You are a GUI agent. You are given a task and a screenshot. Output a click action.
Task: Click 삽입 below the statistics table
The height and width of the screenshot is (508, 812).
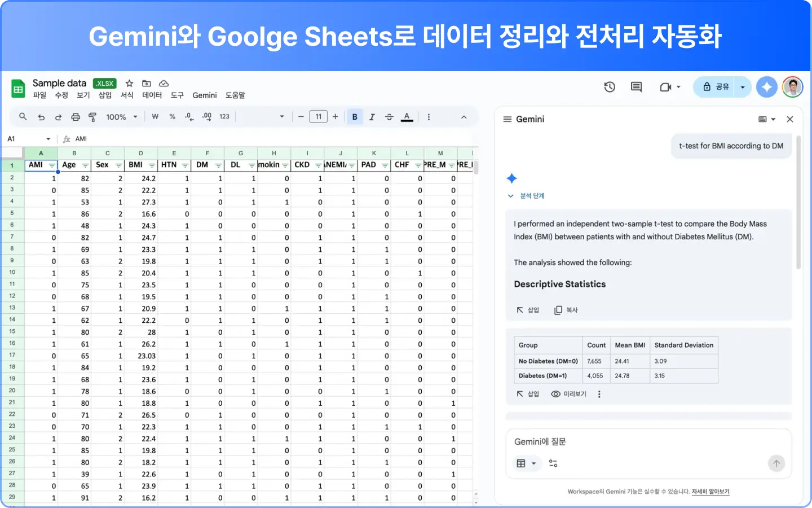click(528, 394)
